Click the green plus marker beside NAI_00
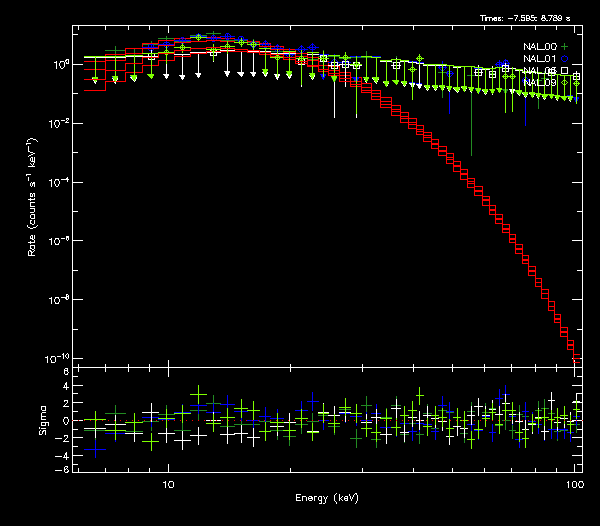Screen dimensions: 600x526 click(x=565, y=47)
